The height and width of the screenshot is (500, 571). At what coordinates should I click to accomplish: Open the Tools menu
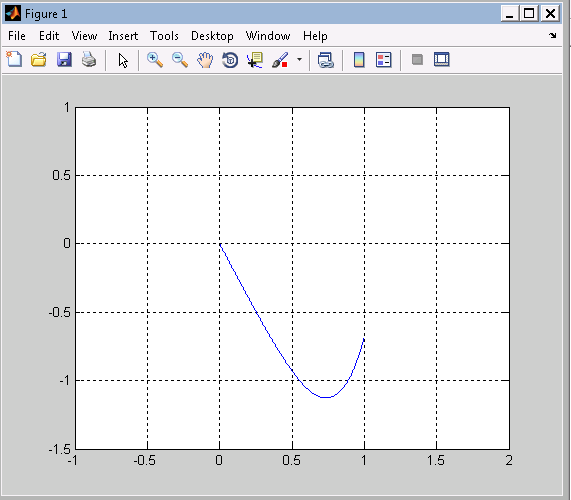[164, 36]
